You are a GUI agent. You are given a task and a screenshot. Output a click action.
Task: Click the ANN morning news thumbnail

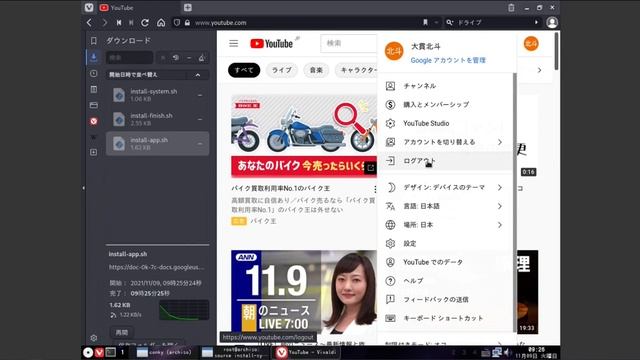pyautogui.click(x=304, y=292)
